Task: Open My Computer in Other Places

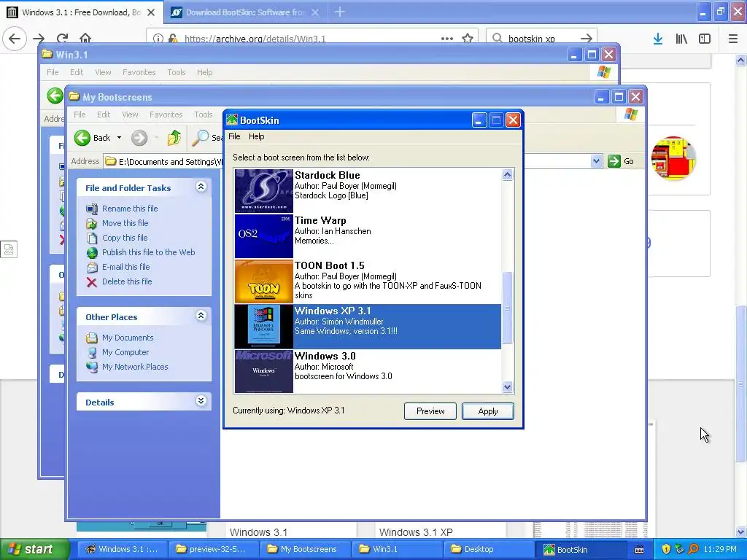Action: (125, 352)
